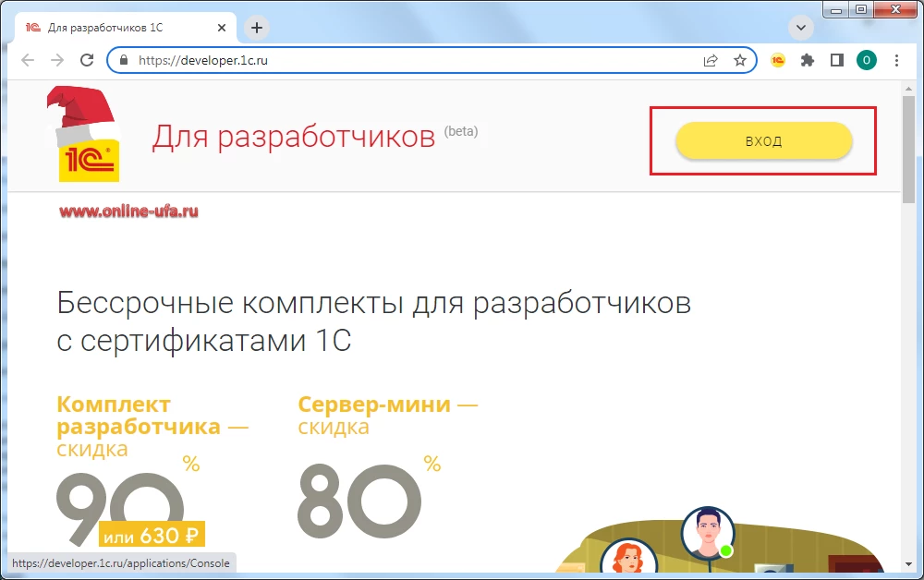Select the 'Для разработчиков 1С' tab

click(127, 28)
